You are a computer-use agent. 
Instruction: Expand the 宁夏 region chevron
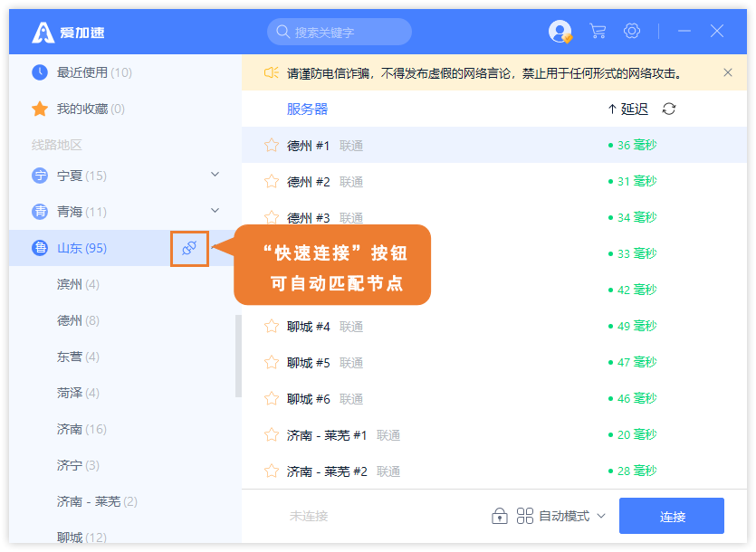215,175
